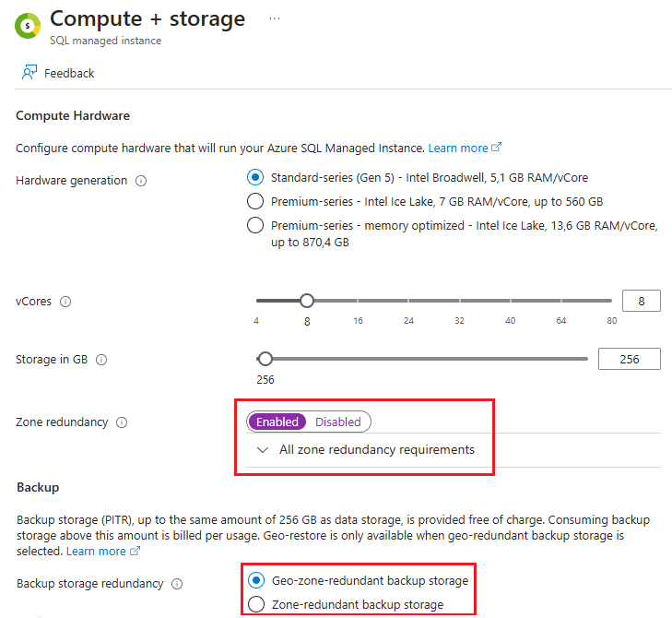This screenshot has width=672, height=618.
Task: Choose Geo-zone-redundant backup storage
Action: click(256, 581)
